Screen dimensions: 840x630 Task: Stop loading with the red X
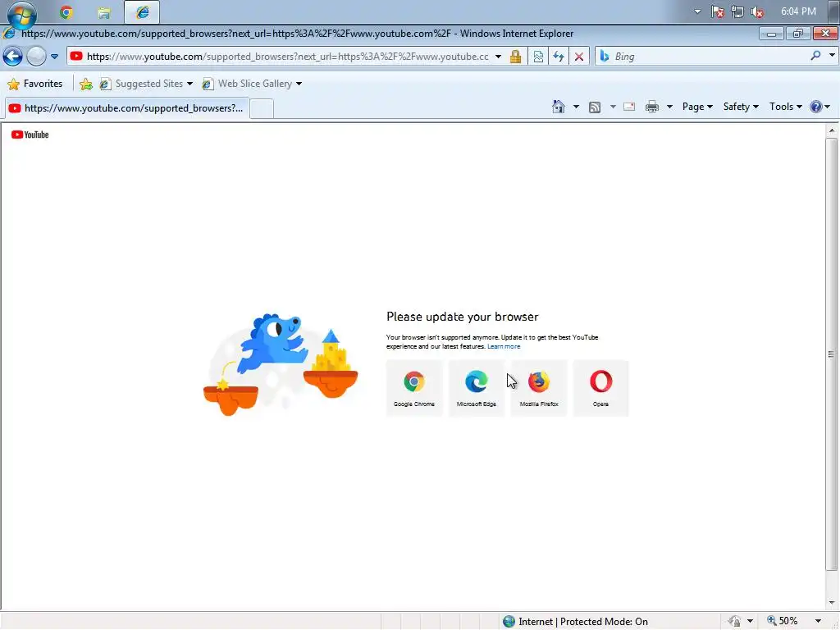(x=579, y=57)
